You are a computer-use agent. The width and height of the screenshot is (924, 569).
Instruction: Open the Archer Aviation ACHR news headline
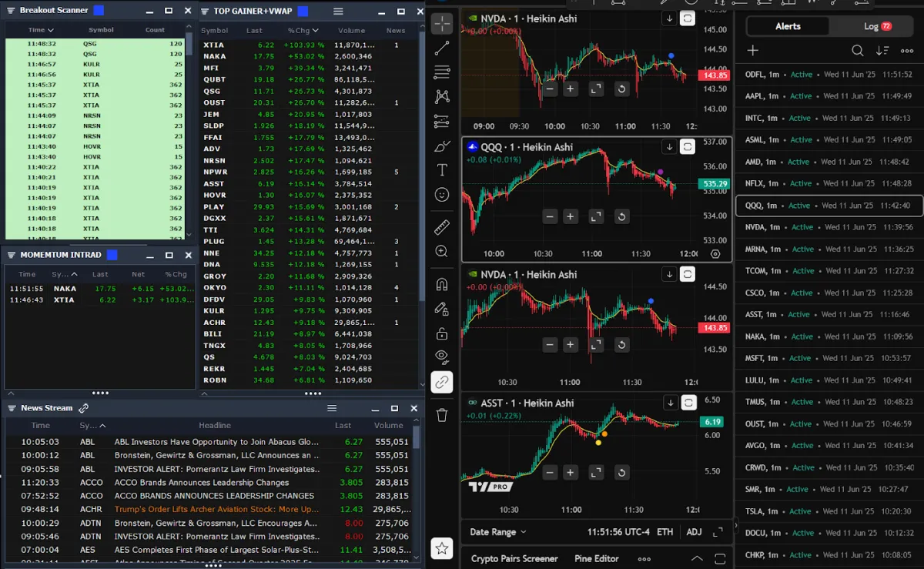tap(216, 509)
